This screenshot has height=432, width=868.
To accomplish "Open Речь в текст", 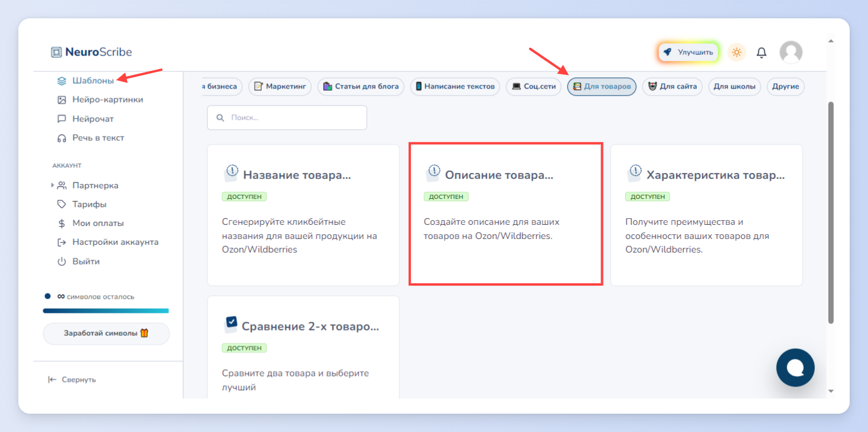I will tap(98, 138).
